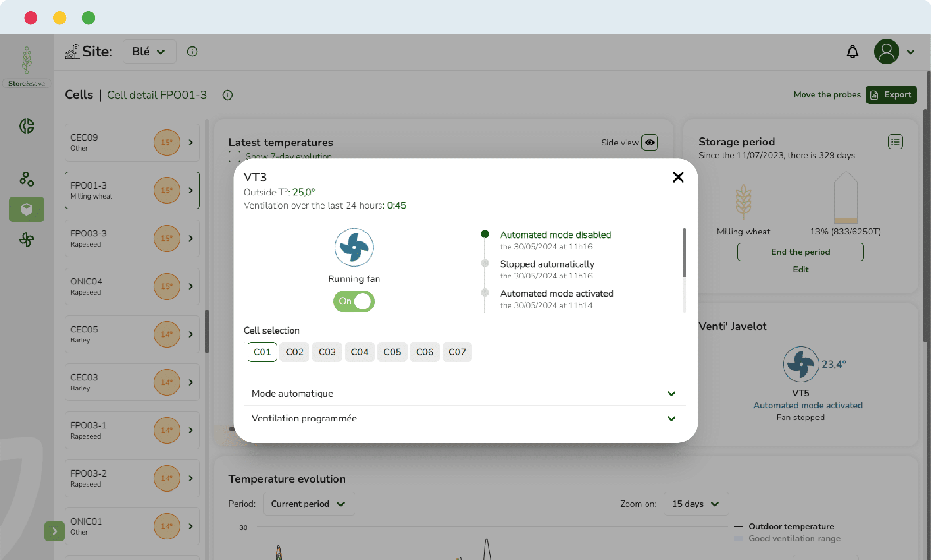The image size is (931, 560).
Task: Click the fan ventilation sidebar icon
Action: pos(27,240)
